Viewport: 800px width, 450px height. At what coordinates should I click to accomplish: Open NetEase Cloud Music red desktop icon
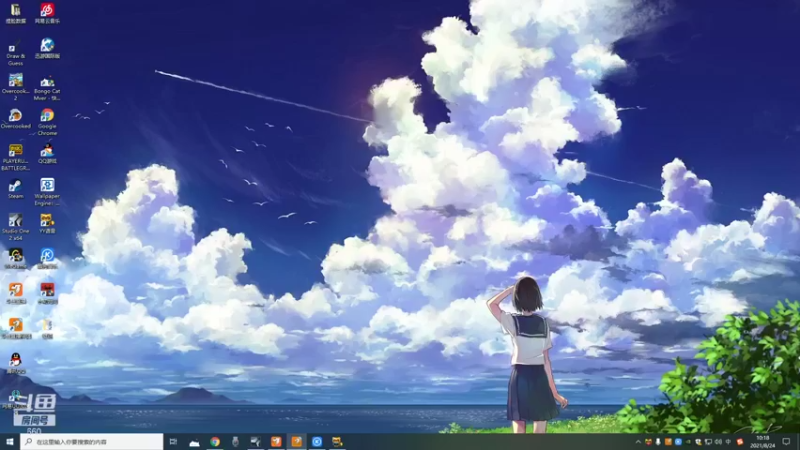pos(47,13)
